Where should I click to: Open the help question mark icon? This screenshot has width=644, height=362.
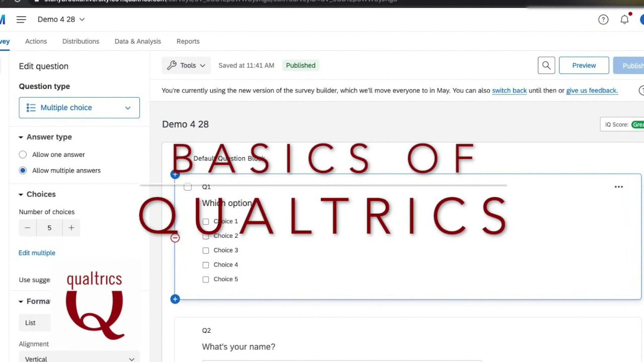click(x=603, y=20)
